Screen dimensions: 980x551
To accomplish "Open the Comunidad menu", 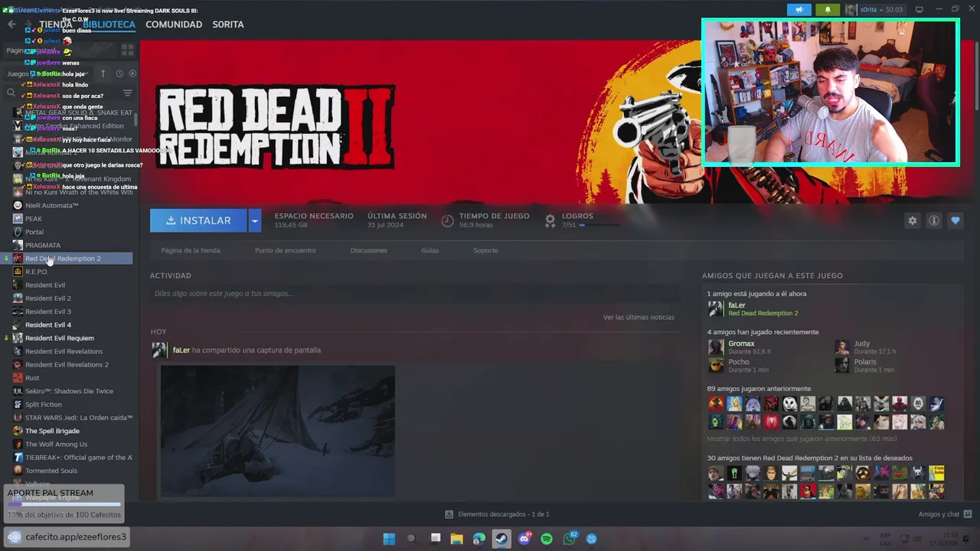I will point(174,24).
